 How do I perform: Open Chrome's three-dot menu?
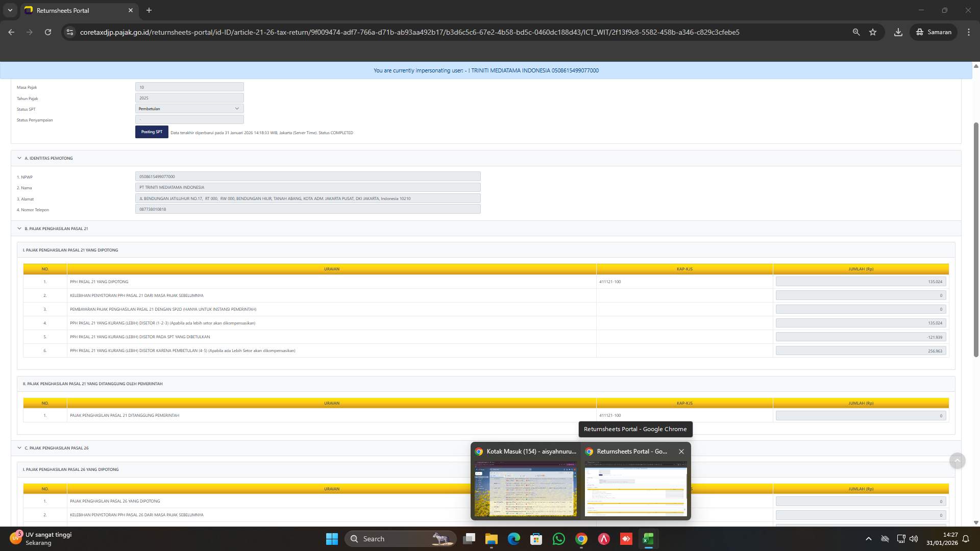pyautogui.click(x=968, y=32)
